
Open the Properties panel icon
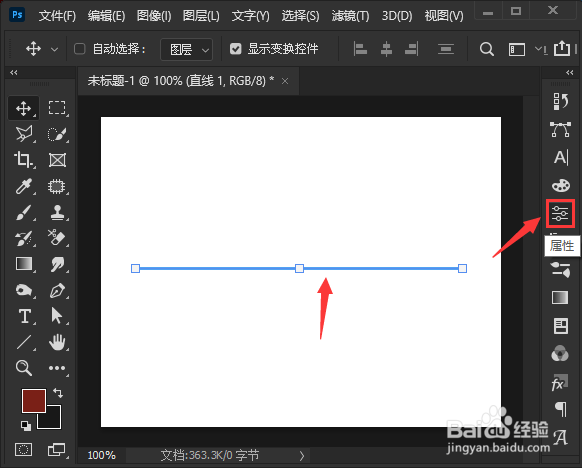tap(560, 213)
